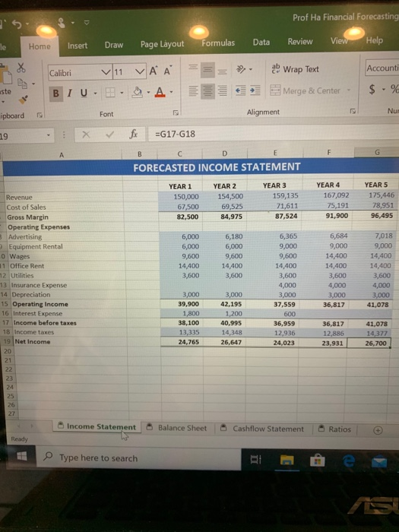Toggle the Middle Align button
The width and height of the screenshot is (399, 532).
pyautogui.click(x=207, y=70)
